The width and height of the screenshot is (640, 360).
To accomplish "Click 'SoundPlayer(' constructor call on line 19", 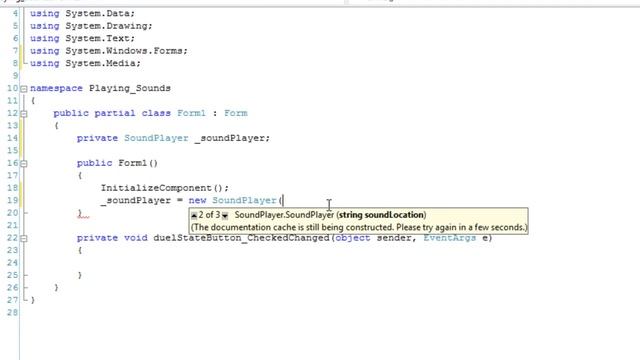I will click(247, 200).
